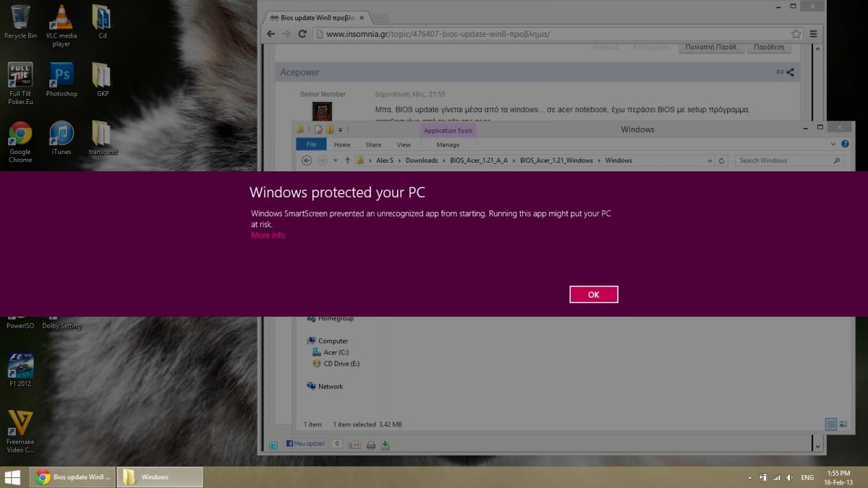Click OK on the SmartScreen warning
Viewport: 868px width, 488px height.
point(594,294)
